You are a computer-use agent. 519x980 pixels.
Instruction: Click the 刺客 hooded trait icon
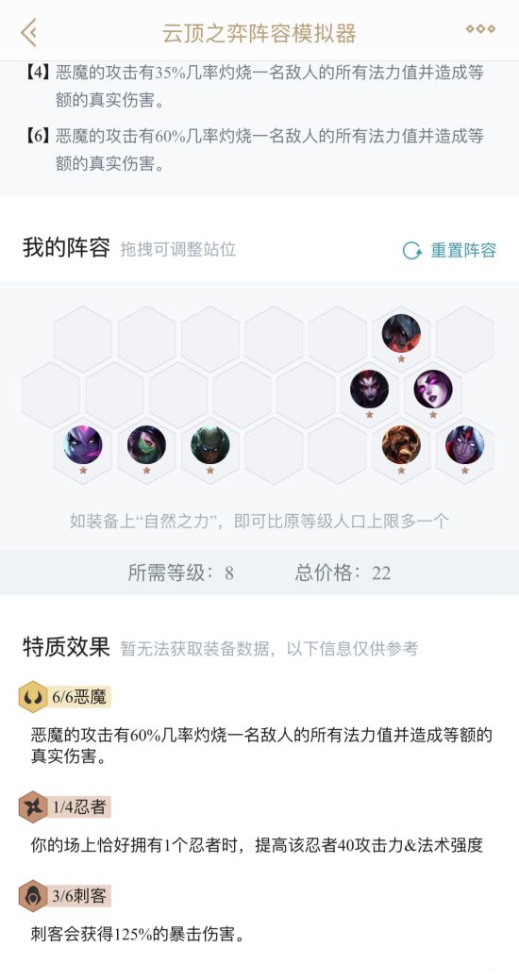coord(33,896)
